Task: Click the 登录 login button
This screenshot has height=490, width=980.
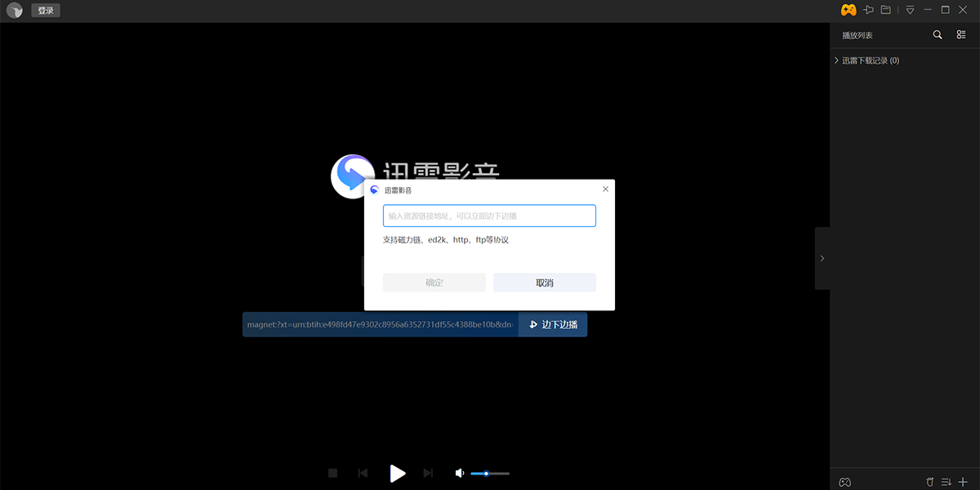Action: (x=45, y=11)
